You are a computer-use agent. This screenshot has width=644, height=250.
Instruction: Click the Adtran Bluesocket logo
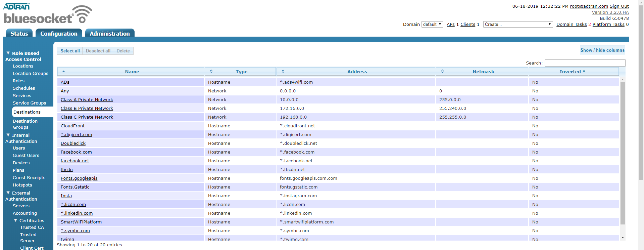(x=48, y=14)
